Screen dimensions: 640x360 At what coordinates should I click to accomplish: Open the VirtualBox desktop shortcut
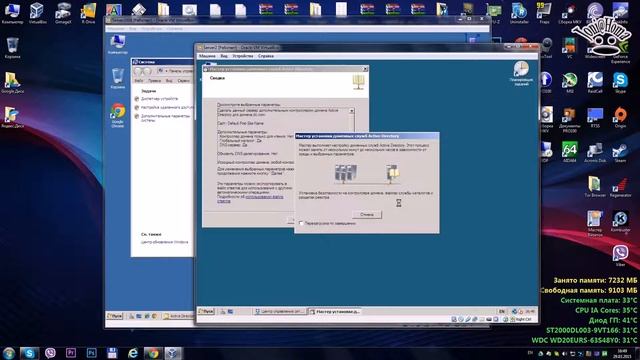(38, 13)
